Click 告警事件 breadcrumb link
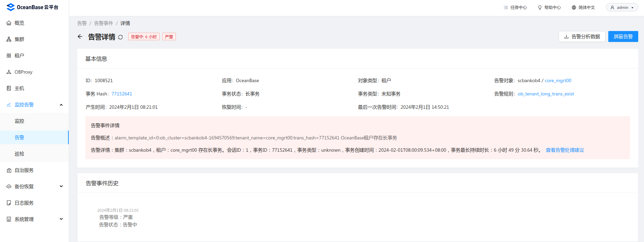Image resolution: width=644 pixels, height=242 pixels. (x=104, y=23)
